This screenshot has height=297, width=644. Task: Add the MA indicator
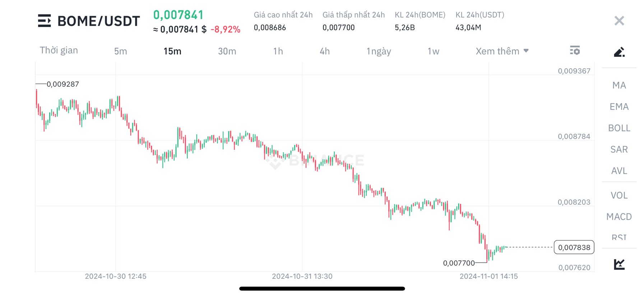(618, 85)
